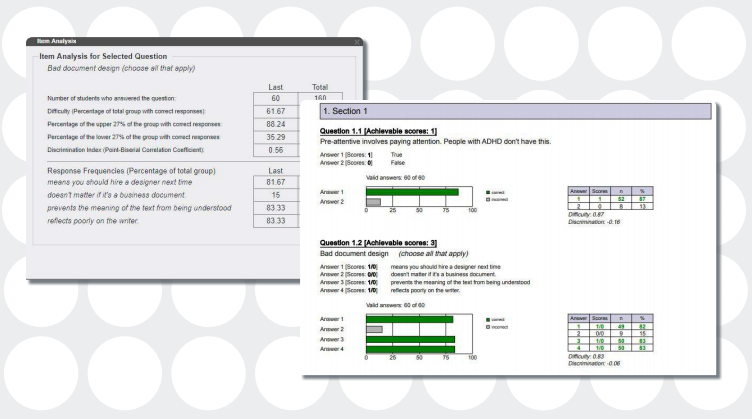Image resolution: width=752 pixels, height=419 pixels.
Task: Click the 'Last' header next to Total
Action: (275, 87)
